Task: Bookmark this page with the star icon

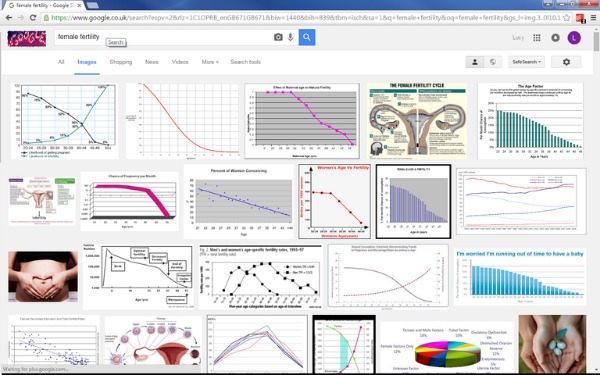Action: pos(567,18)
